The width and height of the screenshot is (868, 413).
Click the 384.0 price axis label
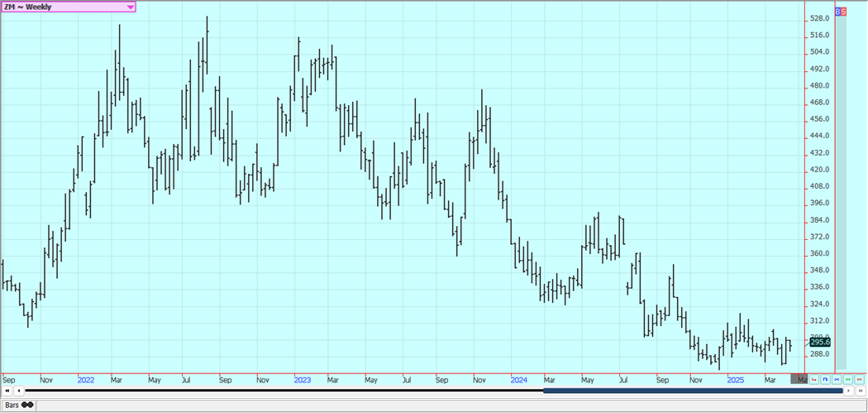point(820,220)
